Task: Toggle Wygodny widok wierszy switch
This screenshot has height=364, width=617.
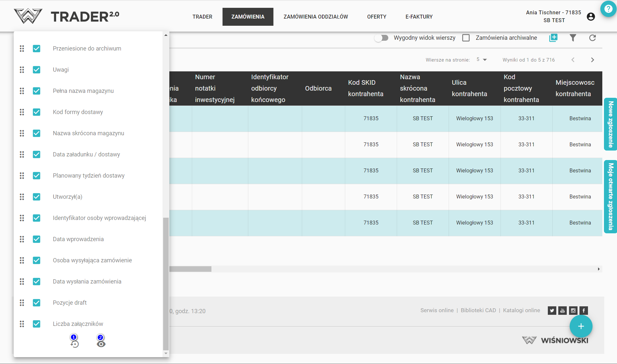Action: coord(381,38)
